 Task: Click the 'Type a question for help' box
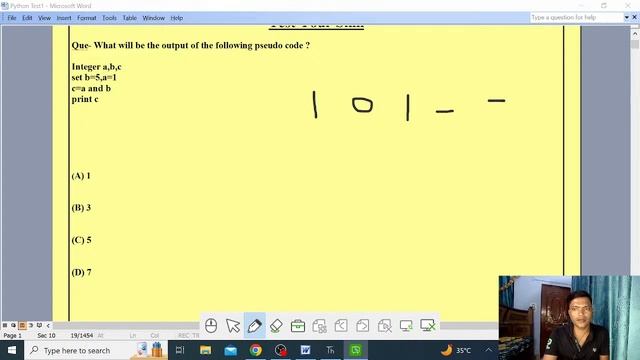coord(576,18)
